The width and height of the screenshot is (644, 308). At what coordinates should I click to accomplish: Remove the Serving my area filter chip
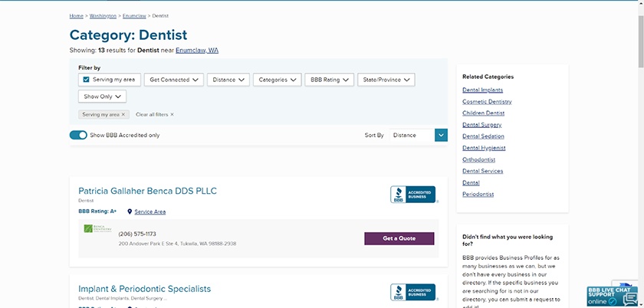click(123, 115)
